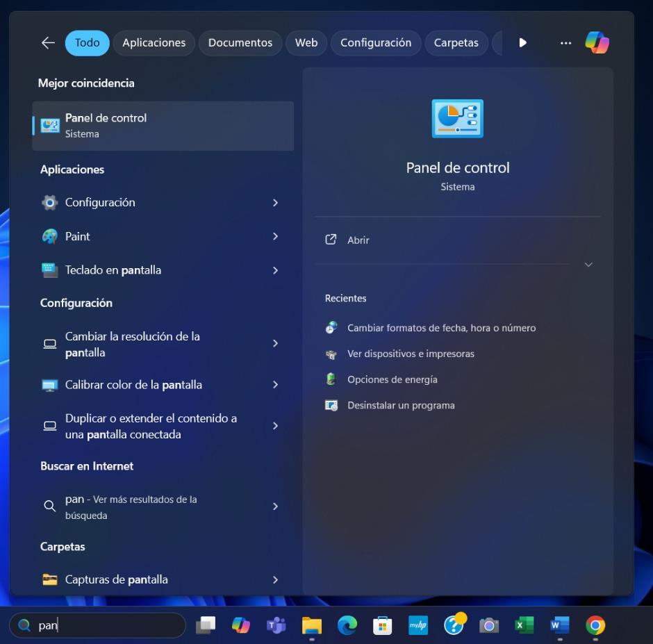Expand Duplicar o extender el contenido chevron
653x644 pixels.
[x=275, y=426]
